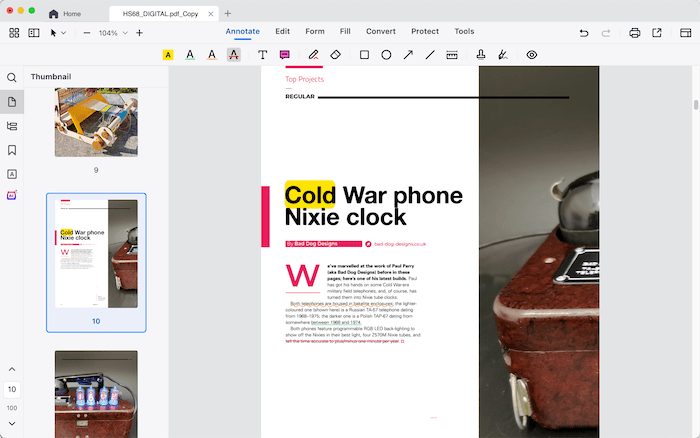Select the yellow highlight text tool
The width and height of the screenshot is (700, 438).
(168, 55)
